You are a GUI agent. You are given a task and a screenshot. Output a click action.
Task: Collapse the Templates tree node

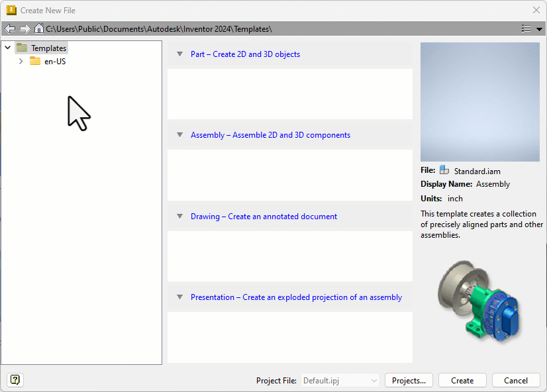8,48
